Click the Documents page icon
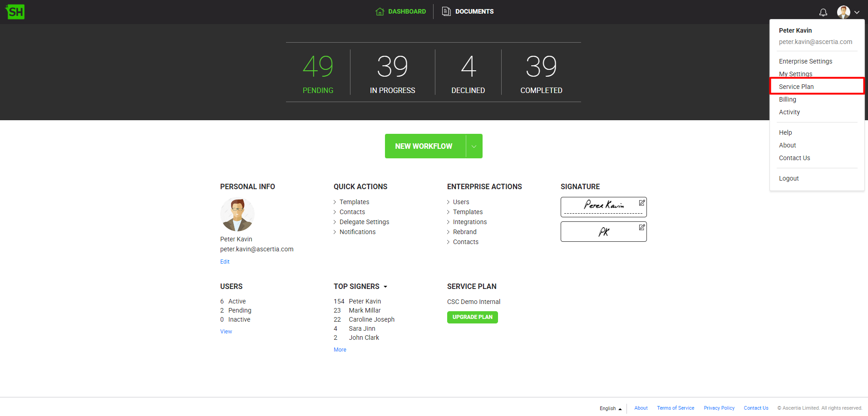868x416 pixels. (x=446, y=11)
